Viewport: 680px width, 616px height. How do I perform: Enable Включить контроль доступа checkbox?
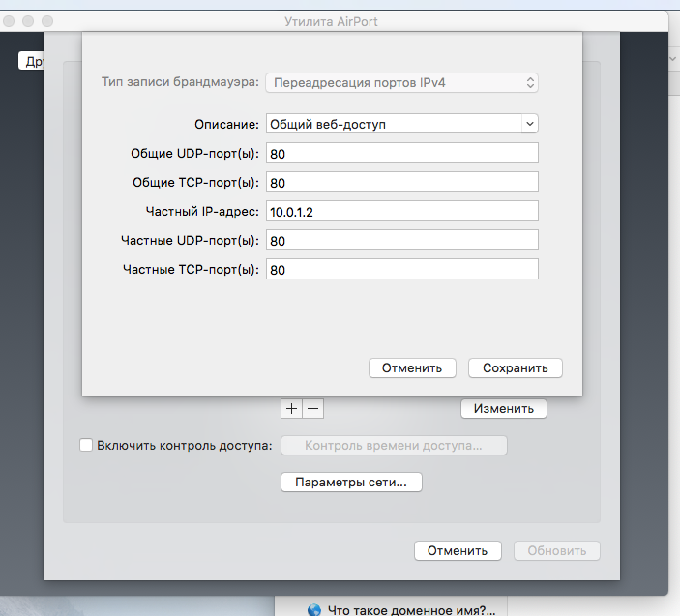[86, 445]
